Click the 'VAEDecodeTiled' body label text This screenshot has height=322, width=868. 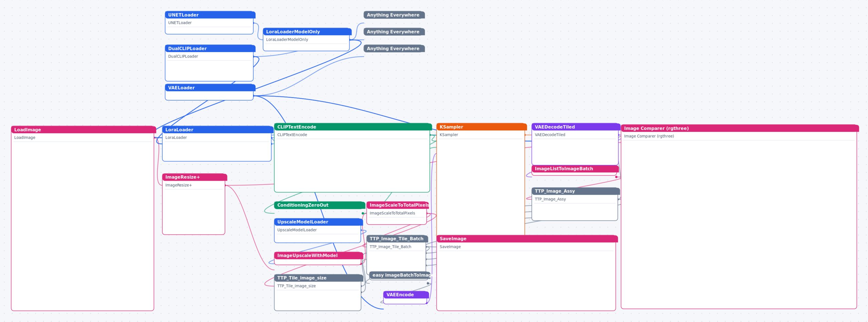coord(550,135)
